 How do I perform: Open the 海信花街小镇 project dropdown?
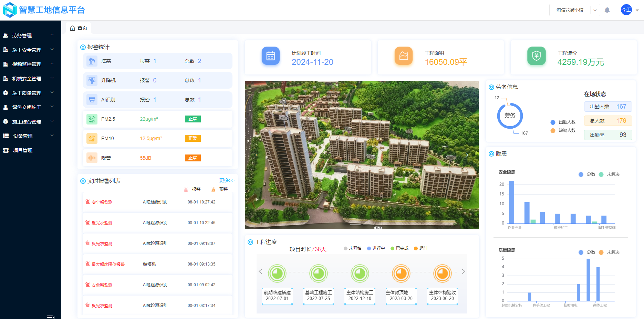[x=574, y=10]
